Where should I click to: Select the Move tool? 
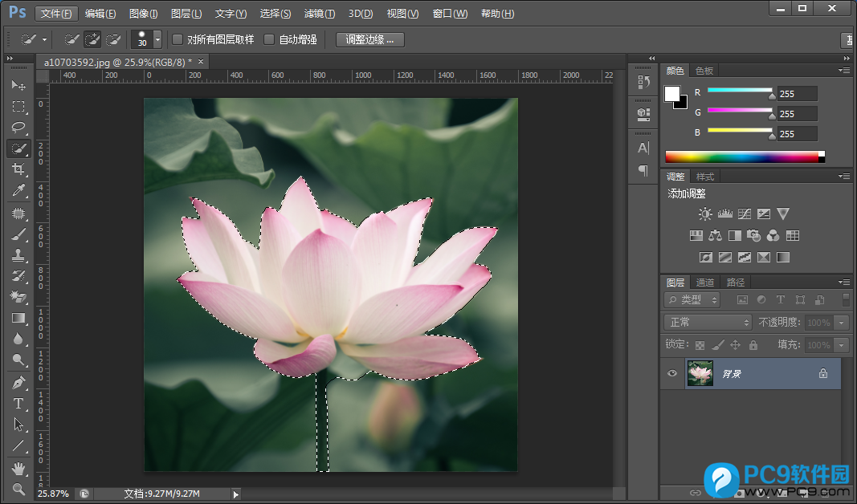tap(18, 86)
